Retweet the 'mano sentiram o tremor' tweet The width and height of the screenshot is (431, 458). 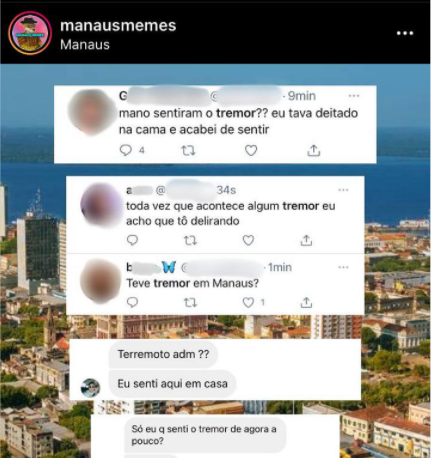pos(188,151)
